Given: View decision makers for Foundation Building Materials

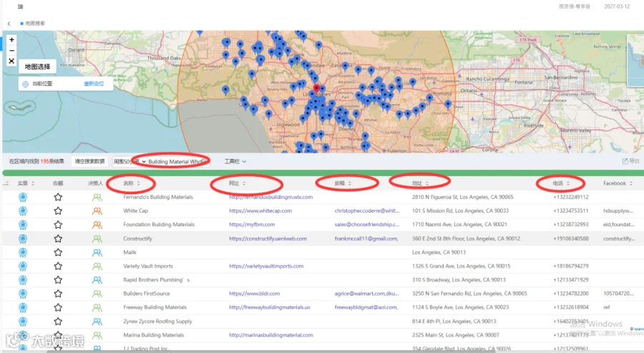Looking at the screenshot, I should [97, 225].
